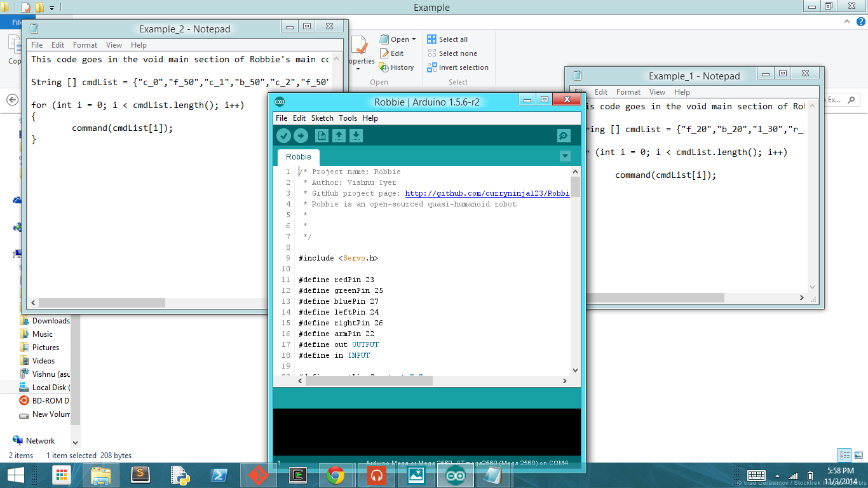This screenshot has height=488, width=868.
Task: Click the Explorer search magnifier icon
Action: [x=851, y=100]
